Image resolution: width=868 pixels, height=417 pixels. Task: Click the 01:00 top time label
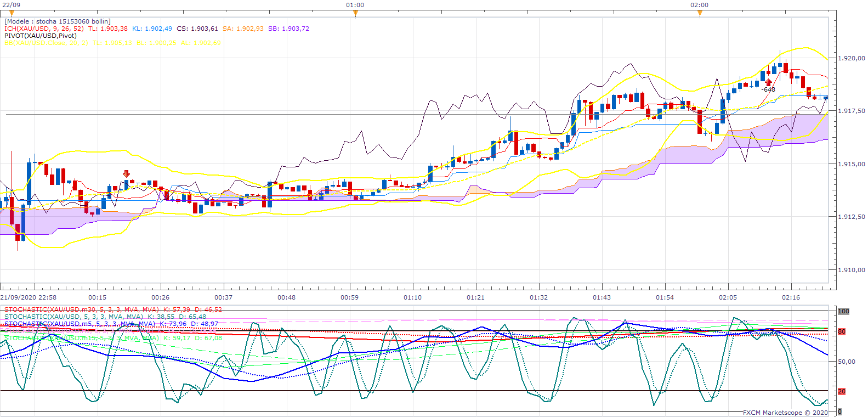[x=355, y=5]
